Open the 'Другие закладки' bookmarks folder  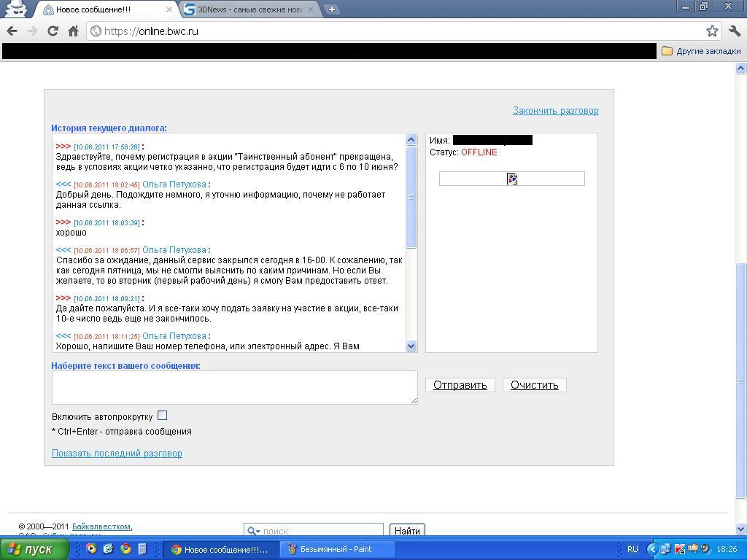coord(701,51)
